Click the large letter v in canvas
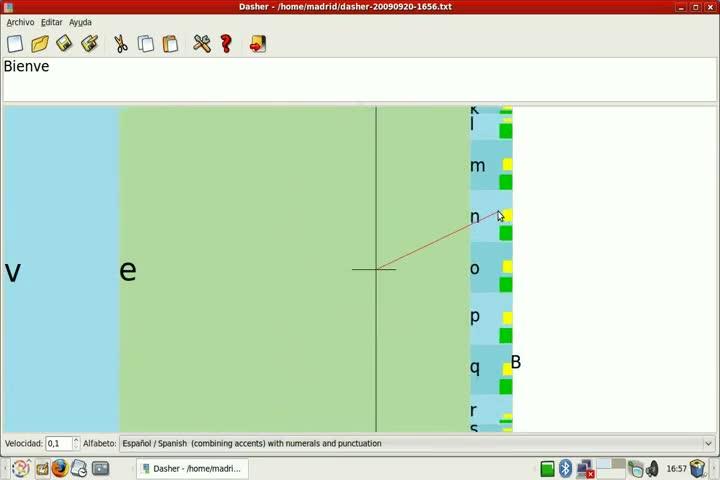Viewport: 720px width, 480px height. 13,273
